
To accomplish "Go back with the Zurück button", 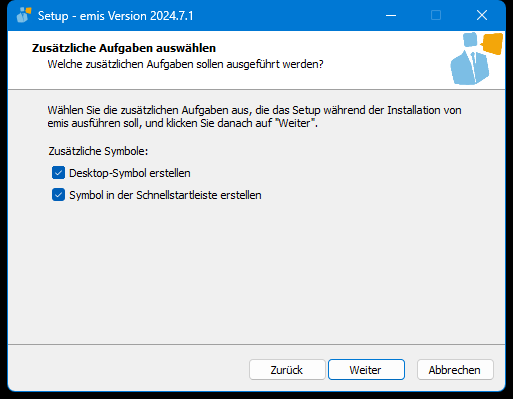I will (x=287, y=370).
